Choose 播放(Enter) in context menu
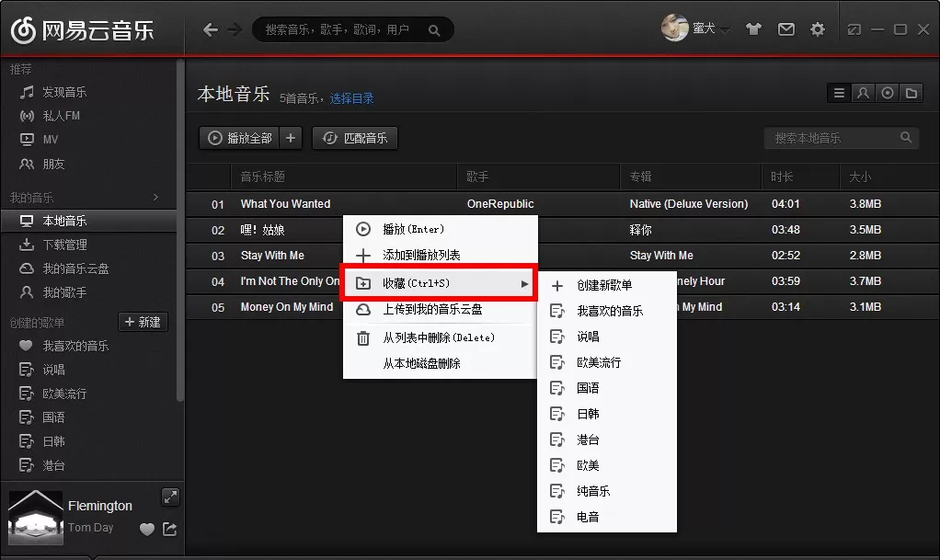The width and height of the screenshot is (940, 560). [x=440, y=229]
